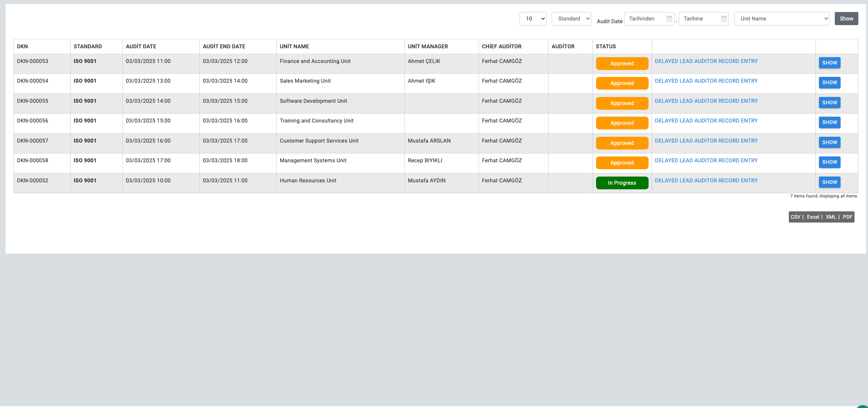Open delayed lead auditor entry for DKN-000057

tap(706, 141)
